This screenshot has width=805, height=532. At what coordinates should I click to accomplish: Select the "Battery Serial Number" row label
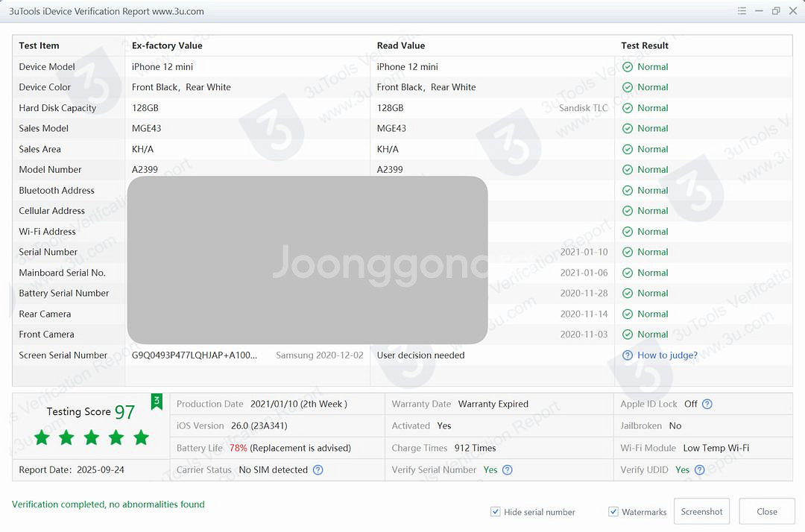click(64, 294)
